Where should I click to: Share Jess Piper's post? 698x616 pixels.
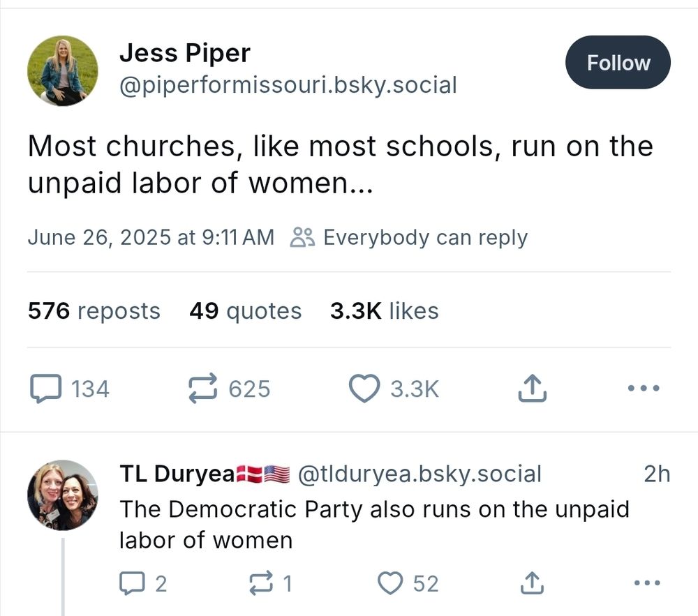[532, 389]
